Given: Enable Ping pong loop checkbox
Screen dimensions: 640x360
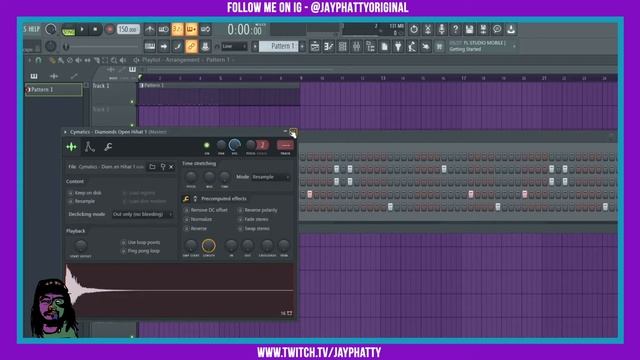Looking at the screenshot, I should point(123,251).
